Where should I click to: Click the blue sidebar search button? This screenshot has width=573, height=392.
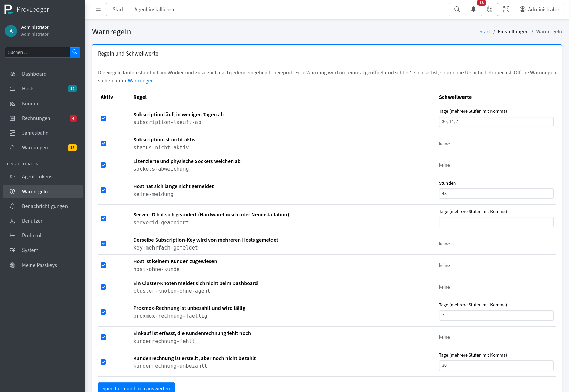(75, 52)
